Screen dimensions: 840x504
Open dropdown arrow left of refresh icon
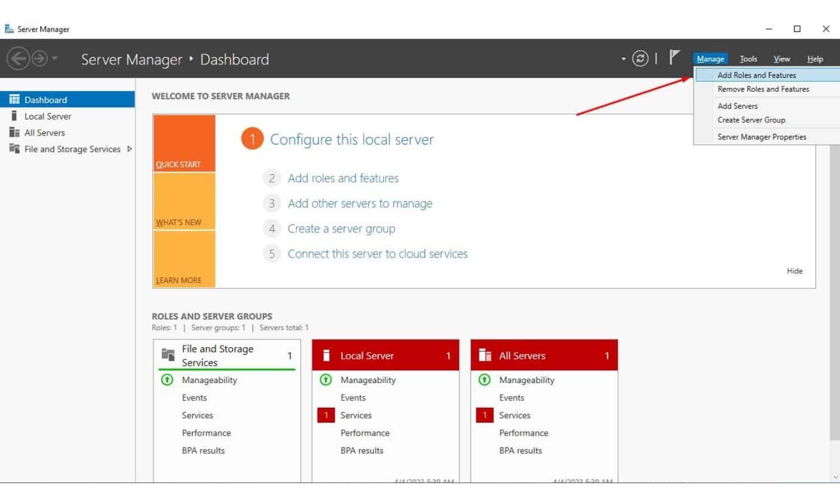pos(623,59)
